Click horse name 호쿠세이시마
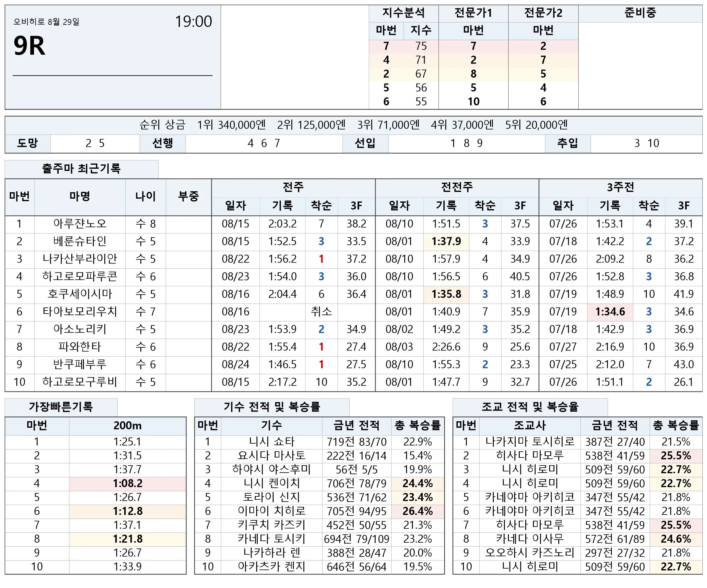This screenshot has height=588, width=707. point(80,294)
